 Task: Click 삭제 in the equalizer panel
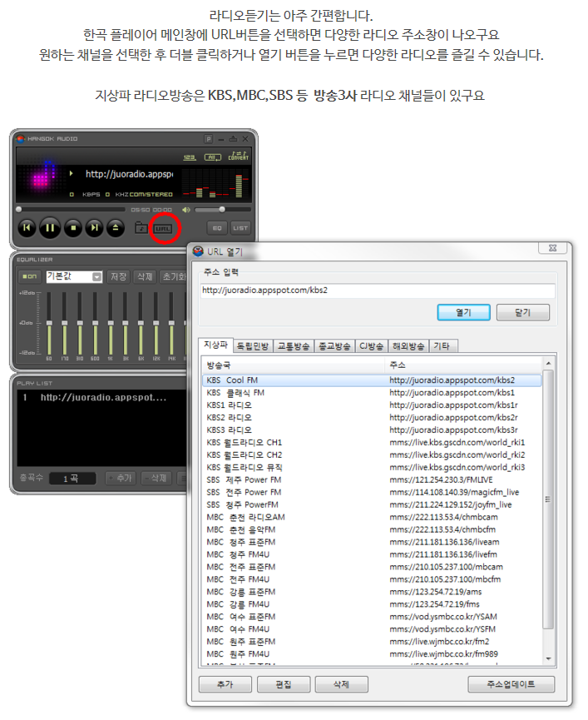tap(145, 276)
